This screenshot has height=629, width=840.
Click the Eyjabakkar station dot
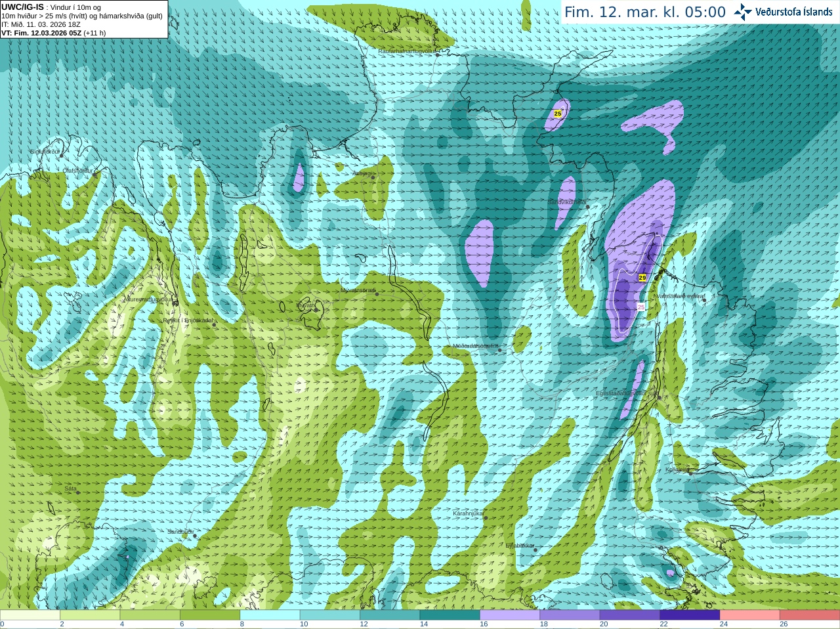(x=535, y=550)
